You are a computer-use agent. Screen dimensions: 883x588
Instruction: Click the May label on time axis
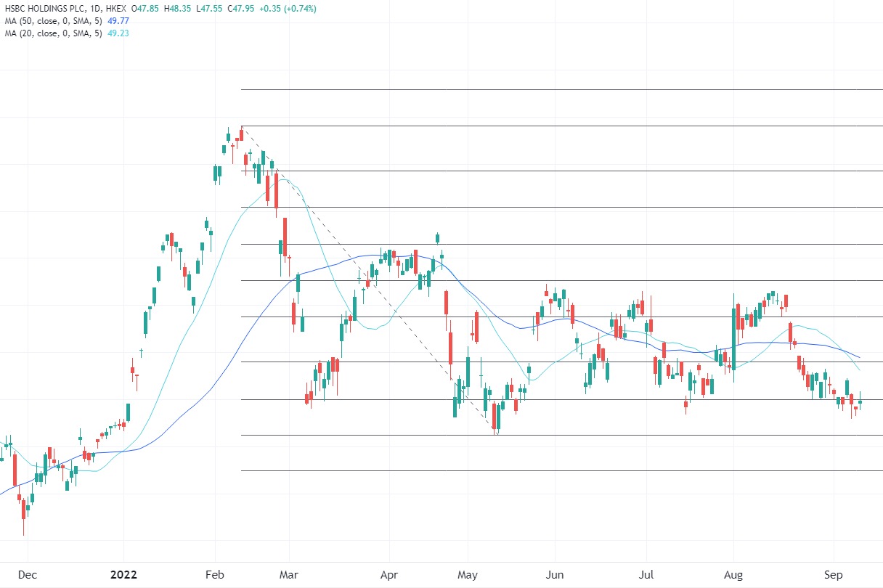click(468, 574)
